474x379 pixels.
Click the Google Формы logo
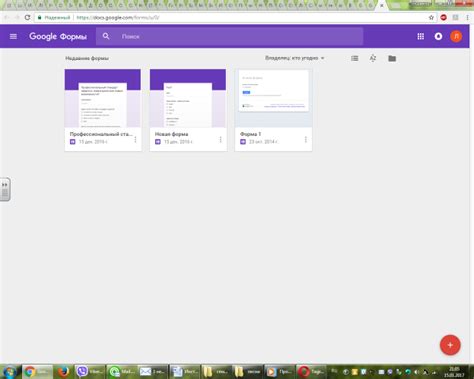(58, 36)
